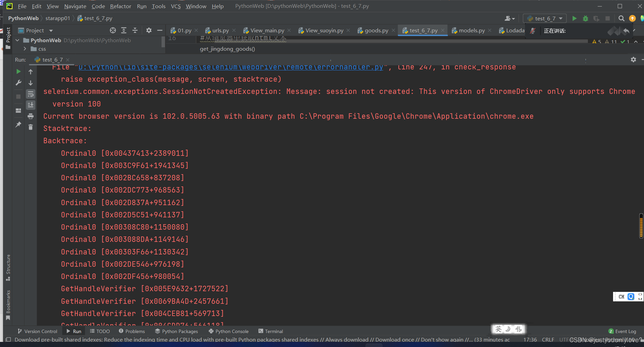Clear the Run console output
Viewport: 644px width, 347px height.
[30, 127]
